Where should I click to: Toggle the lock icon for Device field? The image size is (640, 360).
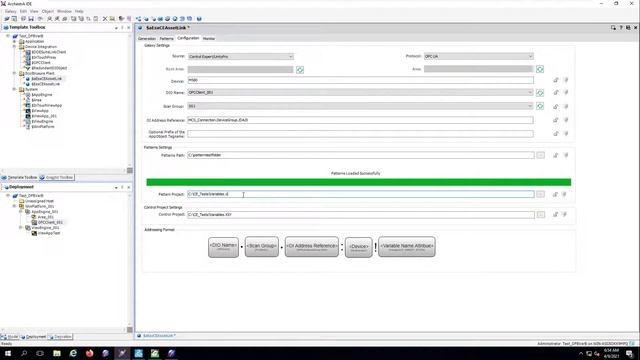[x=556, y=80]
